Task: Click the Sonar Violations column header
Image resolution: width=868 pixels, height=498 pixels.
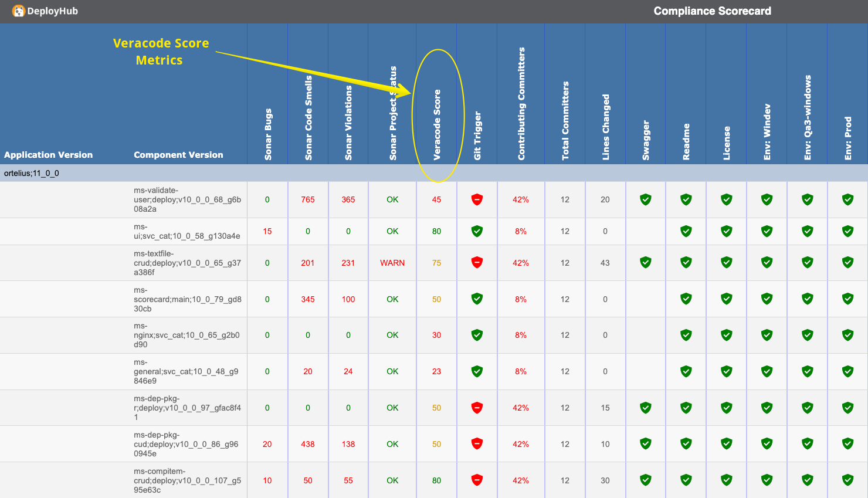Action: pyautogui.click(x=348, y=123)
